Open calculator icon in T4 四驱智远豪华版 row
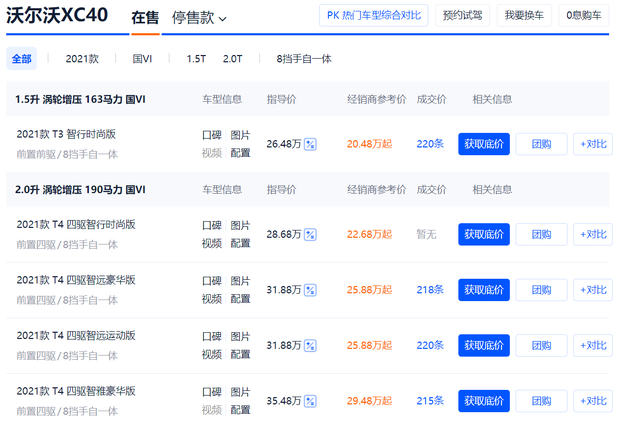 pos(310,290)
